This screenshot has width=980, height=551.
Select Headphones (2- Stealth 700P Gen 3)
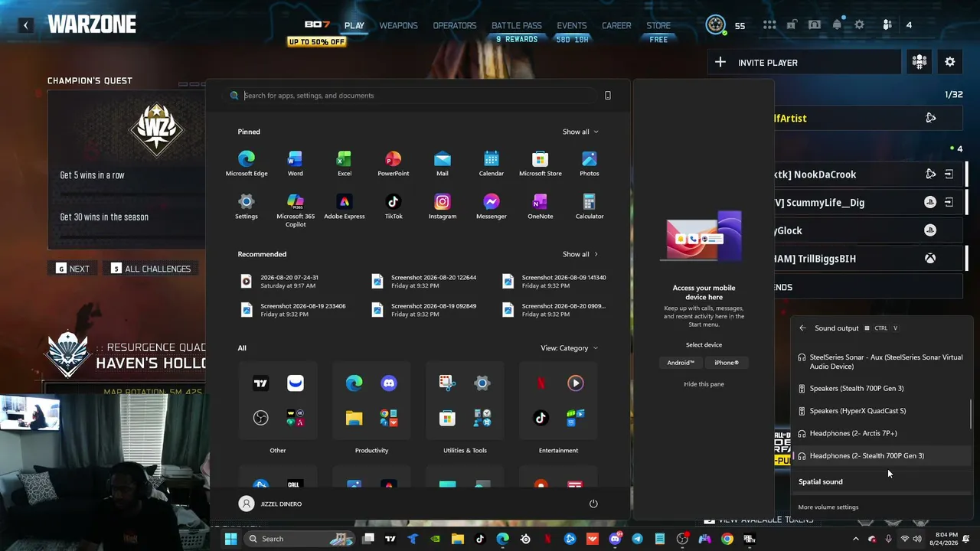[x=881, y=456]
